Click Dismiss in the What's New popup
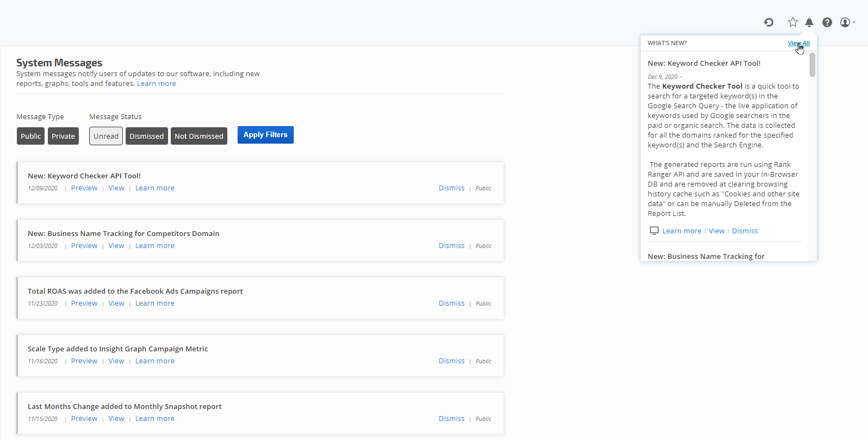The width and height of the screenshot is (868, 440). 745,231
